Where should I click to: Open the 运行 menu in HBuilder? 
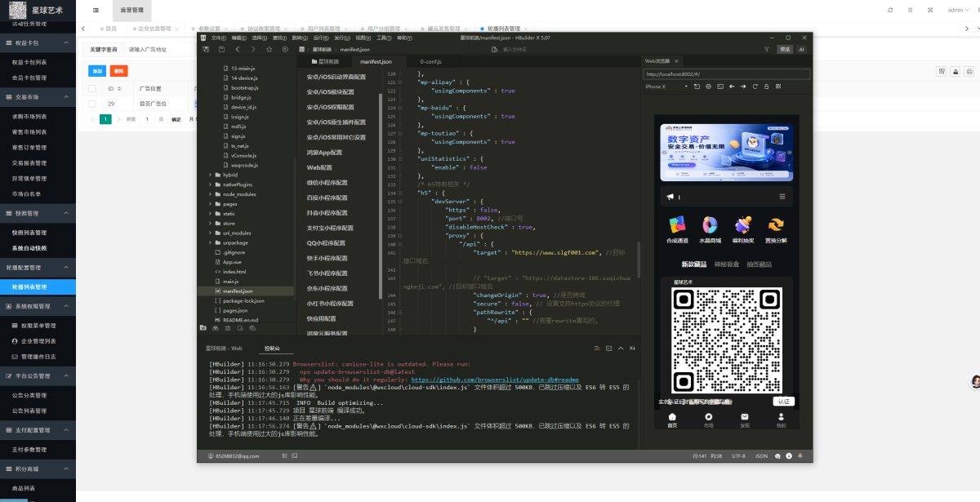tap(321, 38)
